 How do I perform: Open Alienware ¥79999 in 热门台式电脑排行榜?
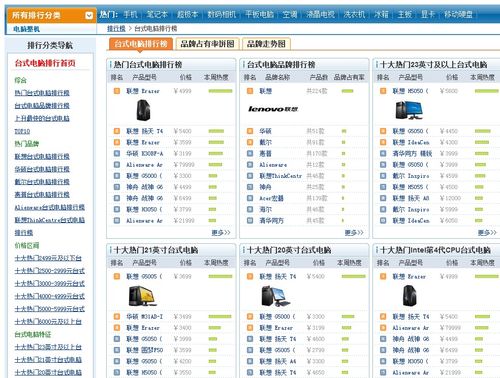point(144,165)
